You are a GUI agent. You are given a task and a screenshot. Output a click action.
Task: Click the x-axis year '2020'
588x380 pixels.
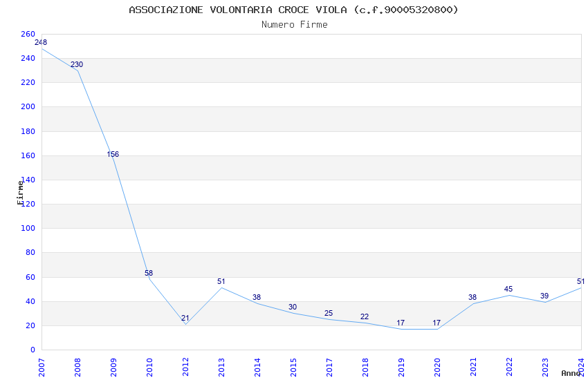point(438,368)
